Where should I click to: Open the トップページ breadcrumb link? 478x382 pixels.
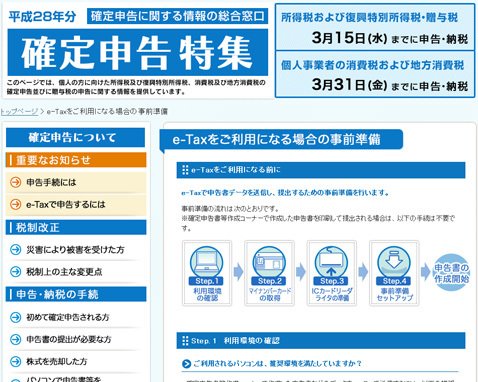pos(19,111)
